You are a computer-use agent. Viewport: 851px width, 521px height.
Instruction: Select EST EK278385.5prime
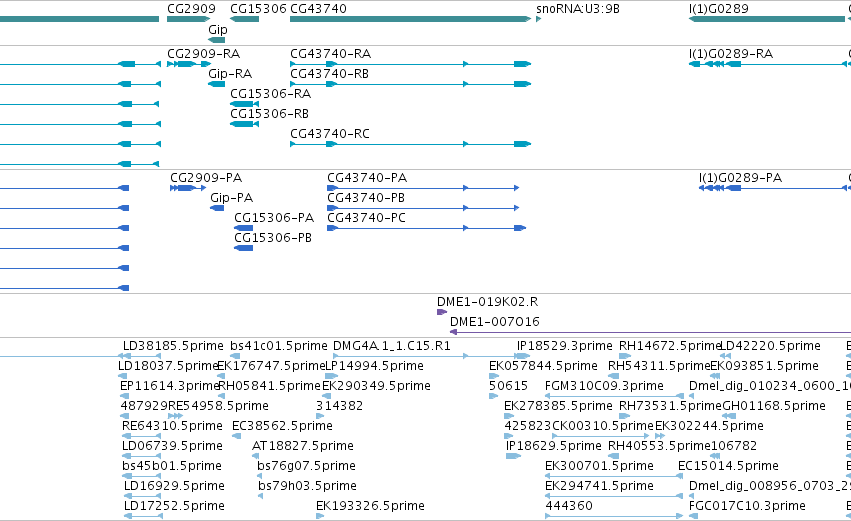(510, 416)
